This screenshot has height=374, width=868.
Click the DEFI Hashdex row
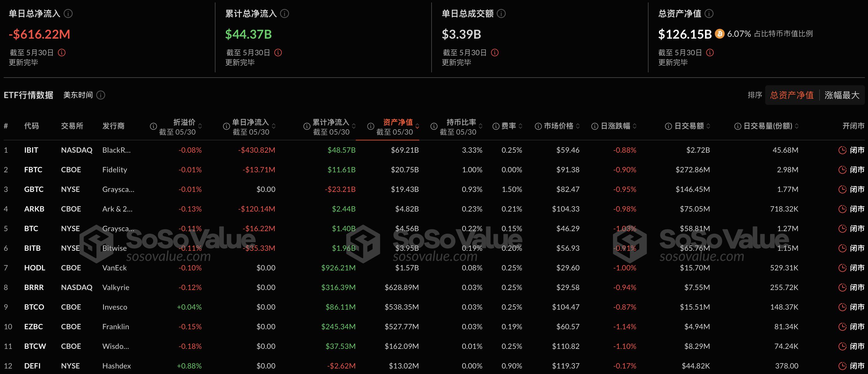116,366
